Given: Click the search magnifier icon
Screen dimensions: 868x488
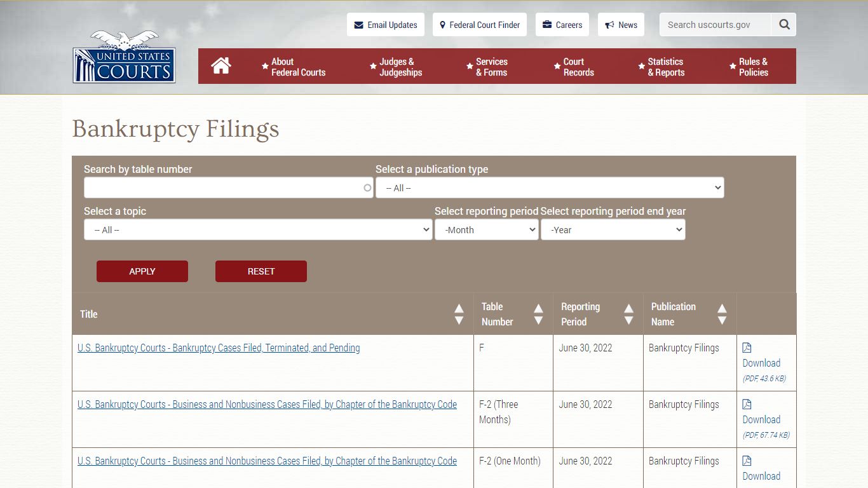Looking at the screenshot, I should coord(784,25).
